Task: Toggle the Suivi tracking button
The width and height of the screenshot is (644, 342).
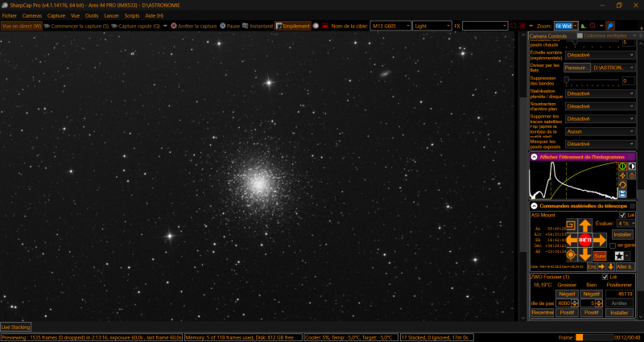Action: (x=600, y=256)
